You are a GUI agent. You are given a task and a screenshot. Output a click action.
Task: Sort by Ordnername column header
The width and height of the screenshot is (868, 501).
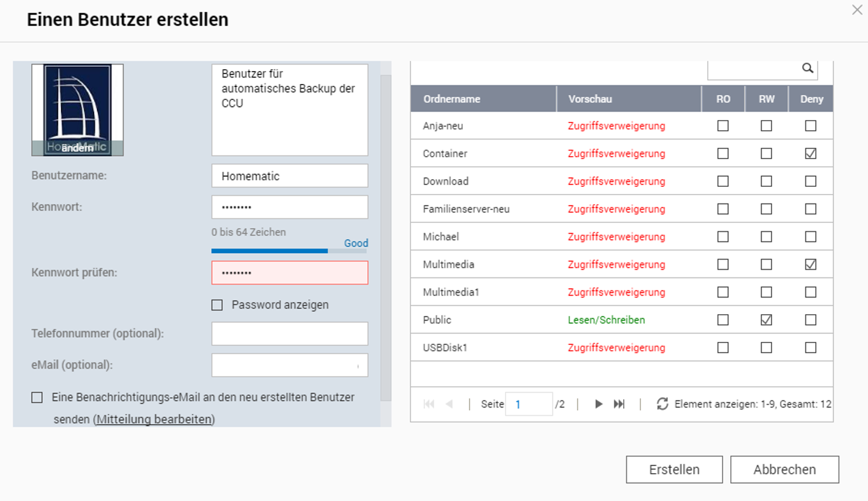click(452, 99)
